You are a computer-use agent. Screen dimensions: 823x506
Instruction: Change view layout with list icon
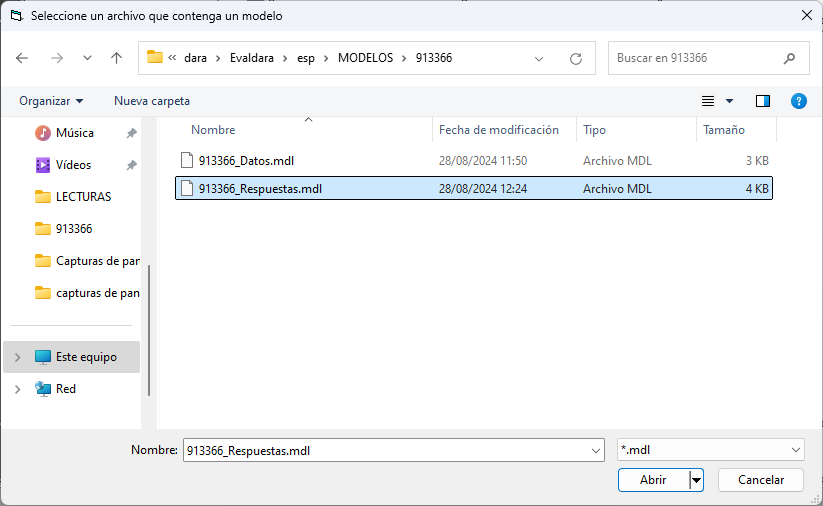pos(708,101)
